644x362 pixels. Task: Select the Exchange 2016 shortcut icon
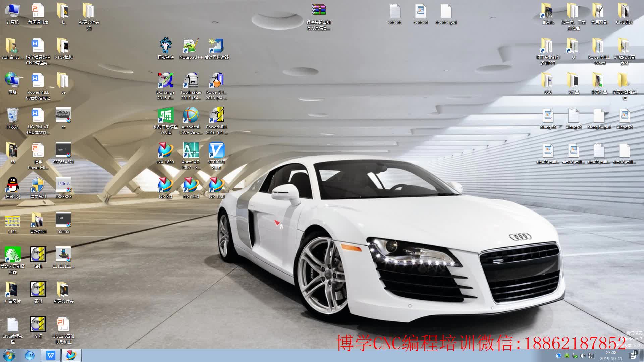pyautogui.click(x=165, y=80)
